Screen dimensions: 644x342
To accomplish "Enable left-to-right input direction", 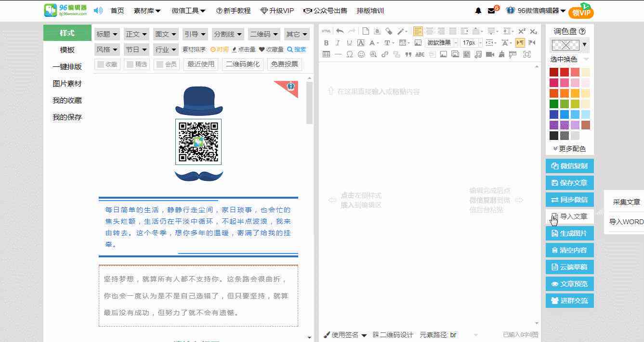I will click(520, 43).
